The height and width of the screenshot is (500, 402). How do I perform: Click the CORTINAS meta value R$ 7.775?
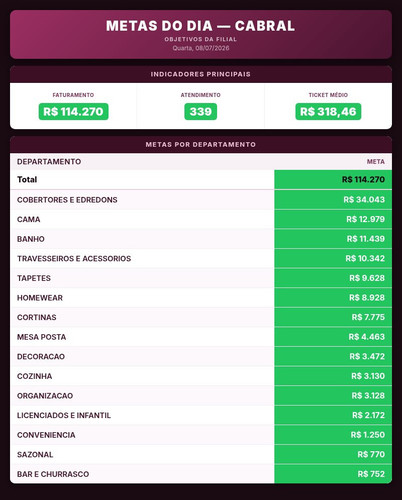[x=368, y=317]
